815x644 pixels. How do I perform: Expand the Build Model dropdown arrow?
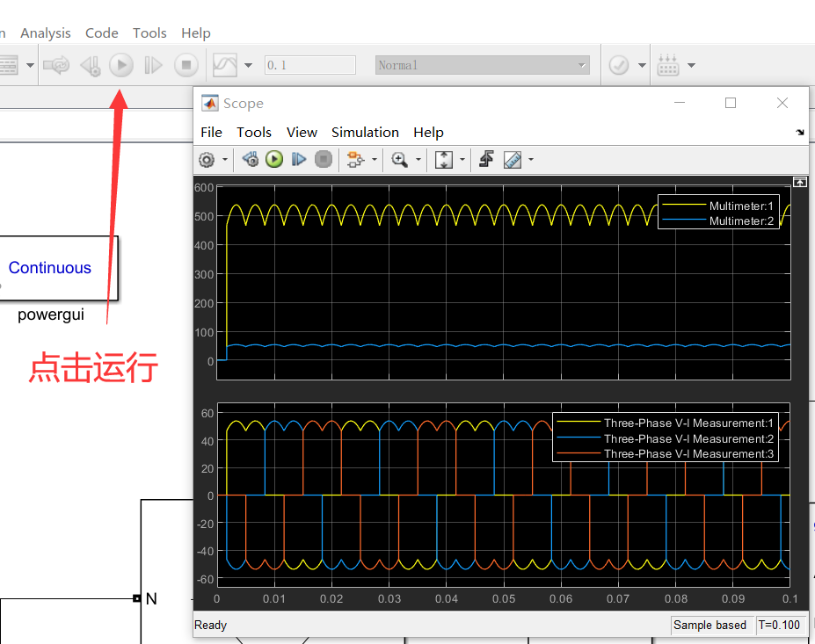click(691, 65)
